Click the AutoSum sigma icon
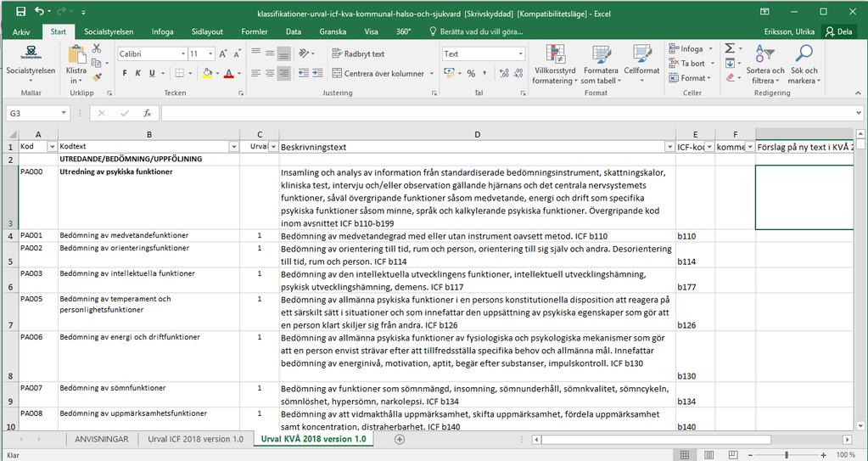868x461 pixels. tap(731, 48)
